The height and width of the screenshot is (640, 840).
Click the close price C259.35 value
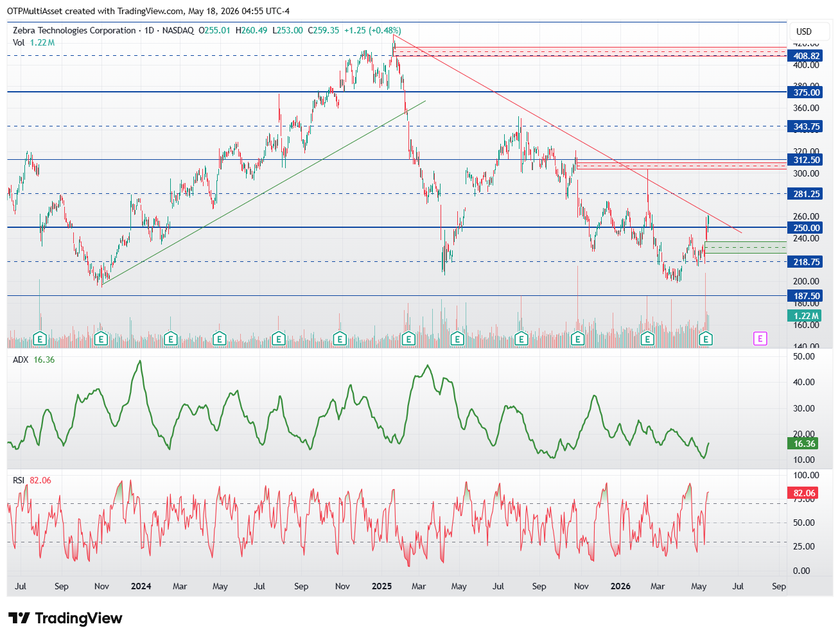(x=324, y=30)
